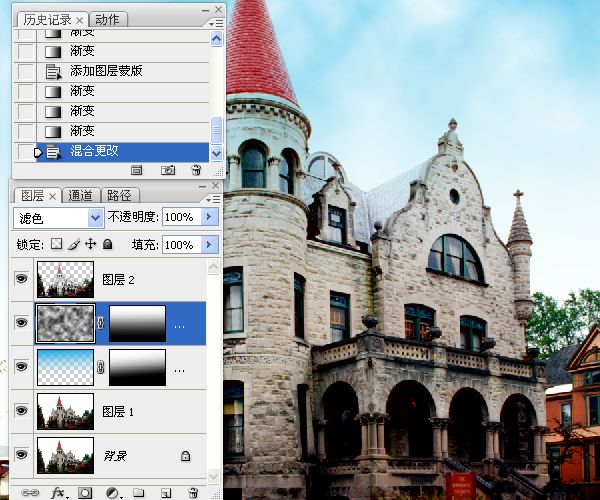Click Layers panel scroll down arrow
Viewport: 600px width, 500px height.
click(x=214, y=476)
